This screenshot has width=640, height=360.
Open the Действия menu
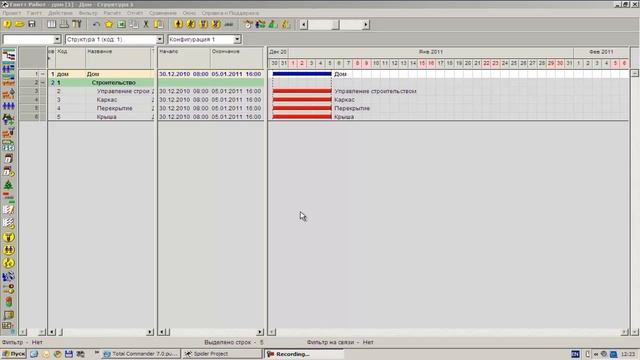click(60, 13)
